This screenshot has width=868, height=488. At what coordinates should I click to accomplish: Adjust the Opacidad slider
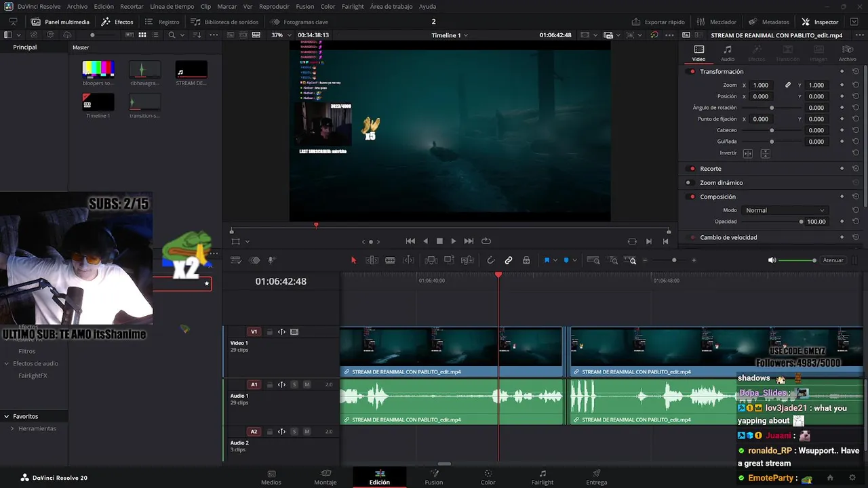coord(801,222)
